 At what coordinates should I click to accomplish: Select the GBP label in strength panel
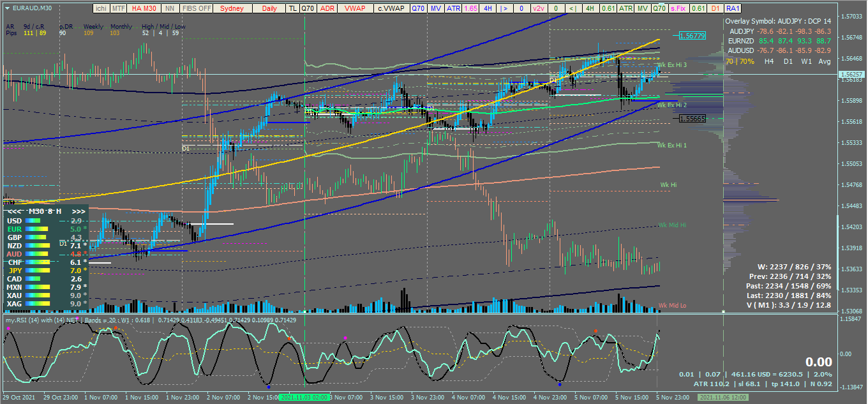pyautogui.click(x=14, y=237)
